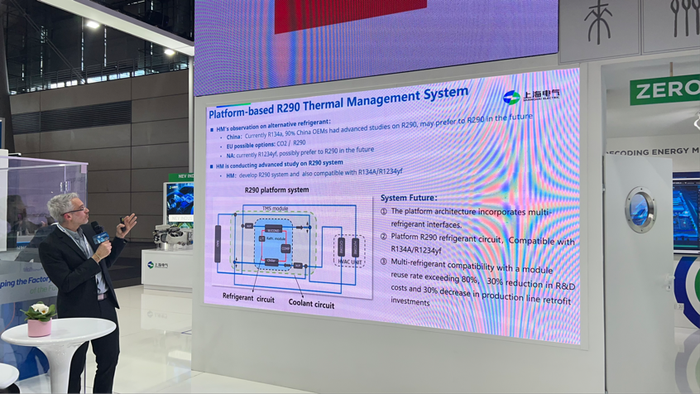Viewport: 700px width, 394px height.
Task: Click the round porthole window on door
Action: [x=640, y=210]
